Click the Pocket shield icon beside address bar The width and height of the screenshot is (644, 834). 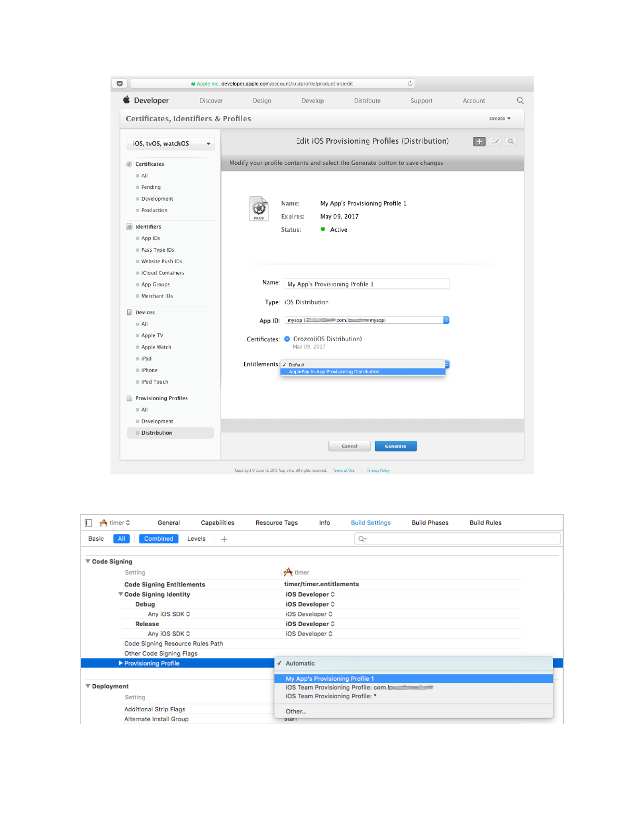click(x=119, y=83)
